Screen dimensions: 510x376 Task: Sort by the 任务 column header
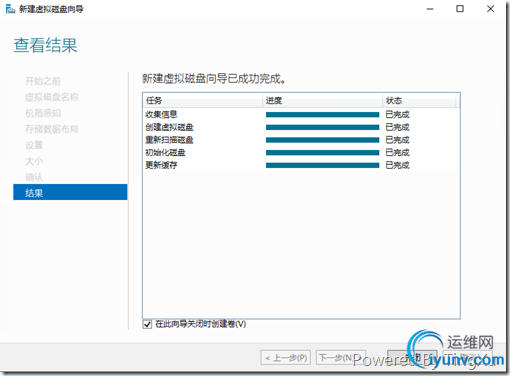(x=202, y=100)
